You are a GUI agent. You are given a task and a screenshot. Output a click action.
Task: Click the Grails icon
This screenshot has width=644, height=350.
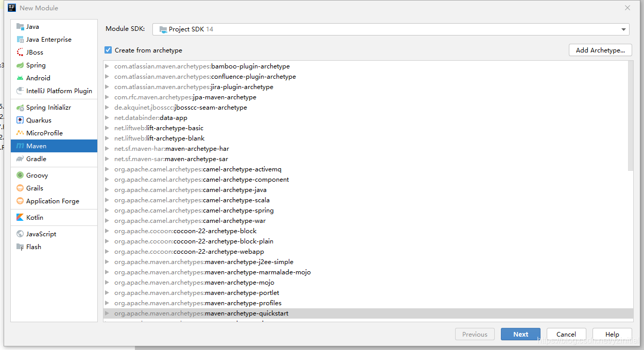click(x=20, y=188)
